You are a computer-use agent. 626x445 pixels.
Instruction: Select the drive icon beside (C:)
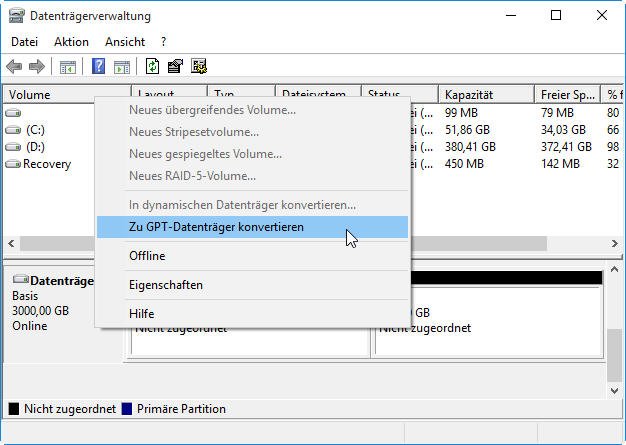coord(13,130)
